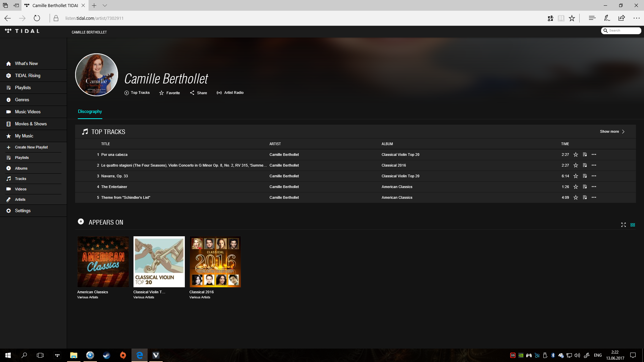Open Classical Violin Top 20 cover
Image resolution: width=644 pixels, height=362 pixels.
click(x=159, y=262)
